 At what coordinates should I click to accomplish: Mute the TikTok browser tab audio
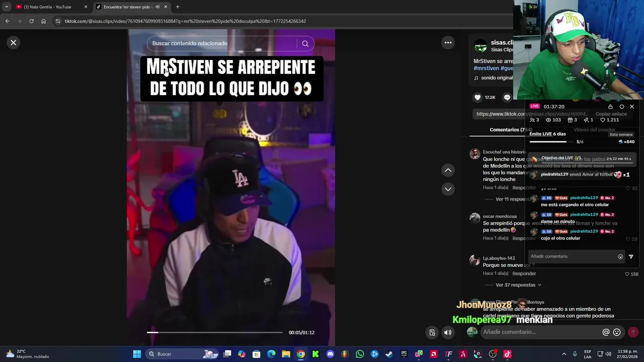tap(157, 7)
